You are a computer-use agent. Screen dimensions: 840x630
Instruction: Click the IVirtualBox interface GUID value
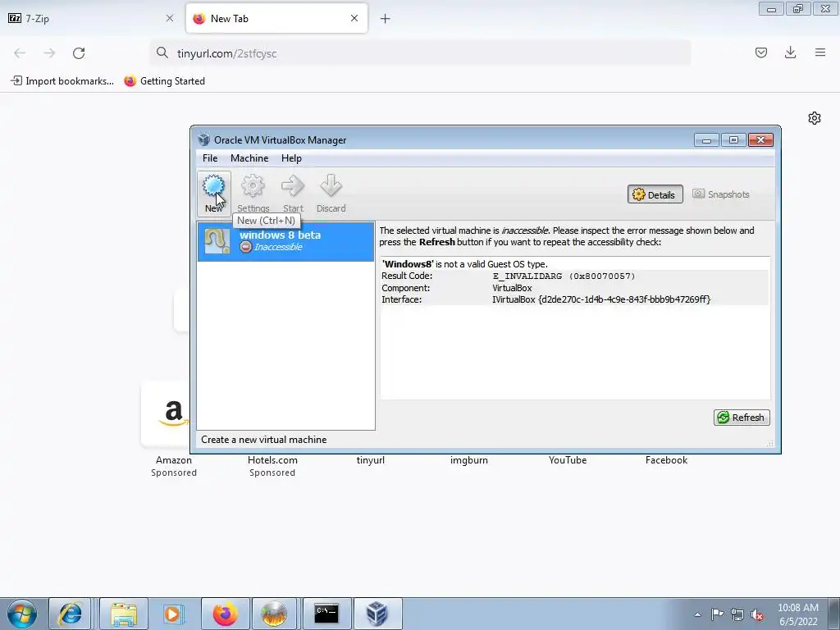(x=601, y=299)
